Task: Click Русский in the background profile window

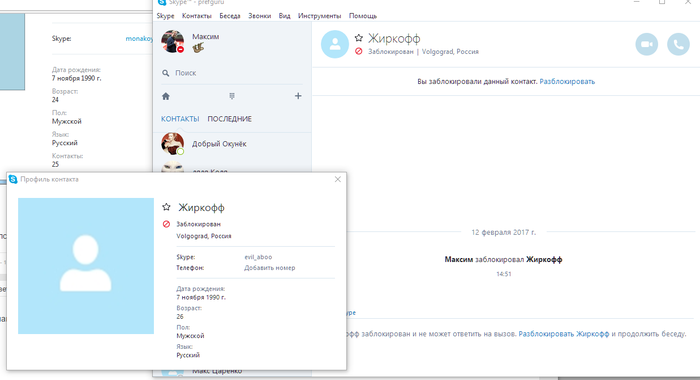Action: coord(65,143)
